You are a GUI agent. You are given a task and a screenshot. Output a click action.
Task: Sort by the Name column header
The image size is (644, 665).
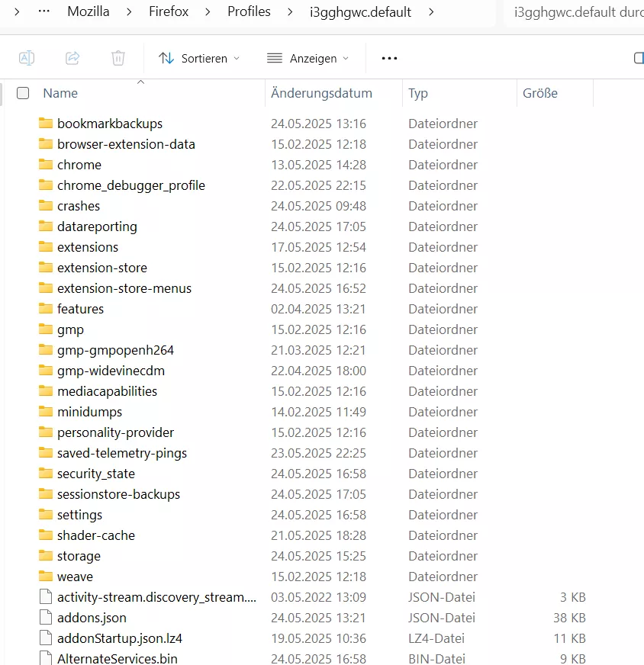[60, 93]
